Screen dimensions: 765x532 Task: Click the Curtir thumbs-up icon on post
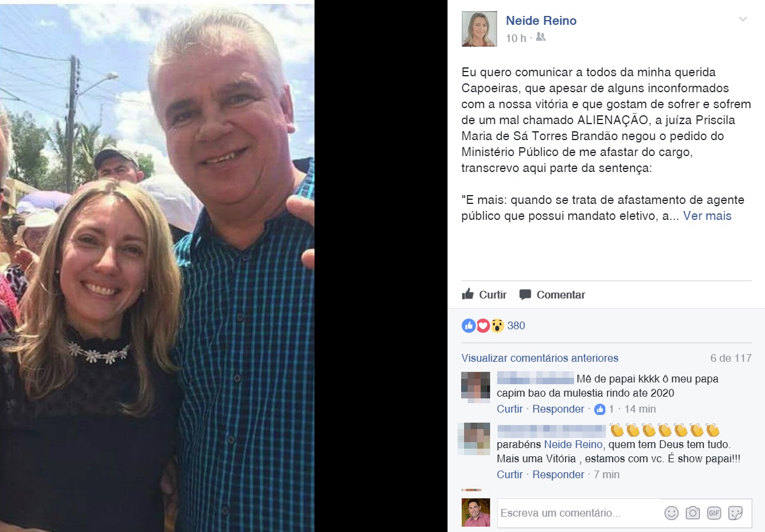pyautogui.click(x=468, y=294)
